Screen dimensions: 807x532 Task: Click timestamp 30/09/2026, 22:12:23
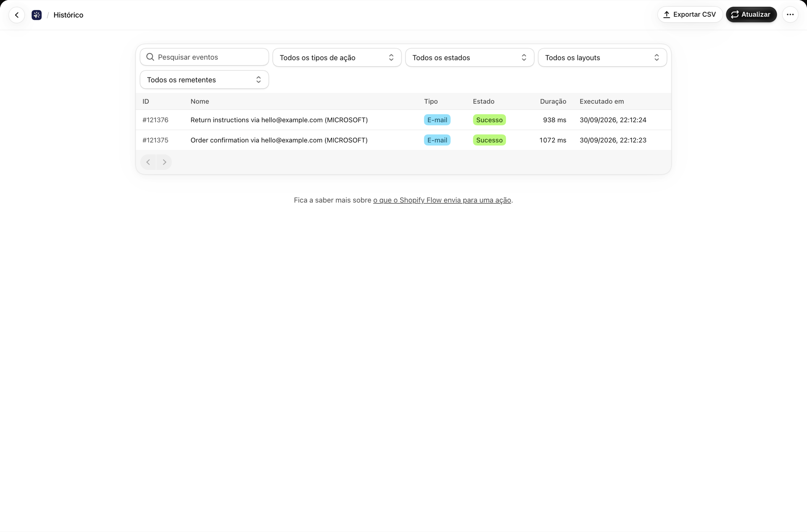click(613, 140)
